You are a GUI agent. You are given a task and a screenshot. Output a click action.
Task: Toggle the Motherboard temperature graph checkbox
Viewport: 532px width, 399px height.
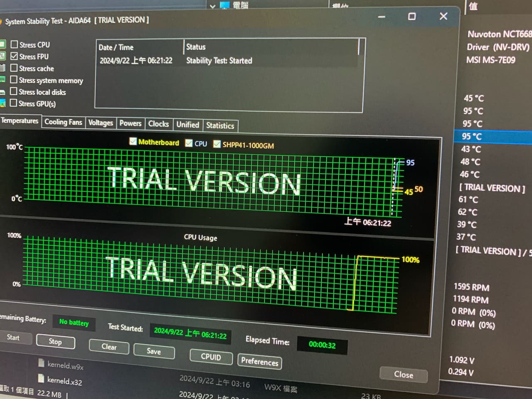(x=133, y=142)
